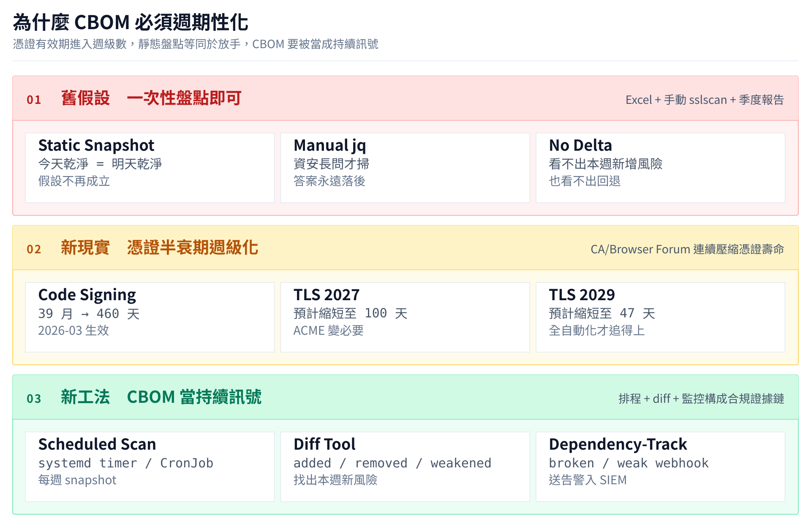
Task: Click the text 預計縮短至 47 天
Action: pyautogui.click(x=601, y=313)
